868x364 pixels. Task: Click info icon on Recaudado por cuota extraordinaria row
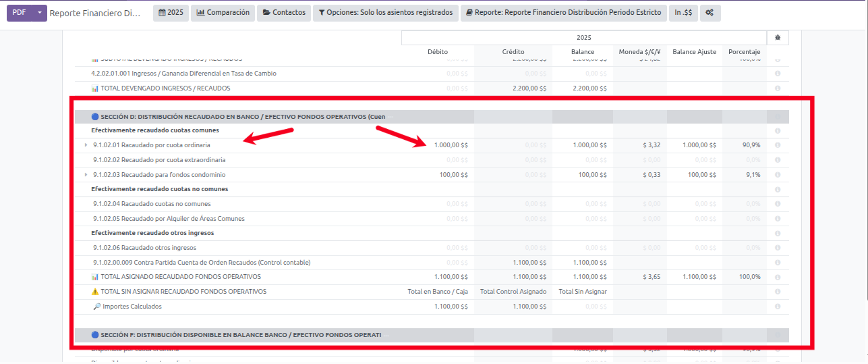click(778, 160)
